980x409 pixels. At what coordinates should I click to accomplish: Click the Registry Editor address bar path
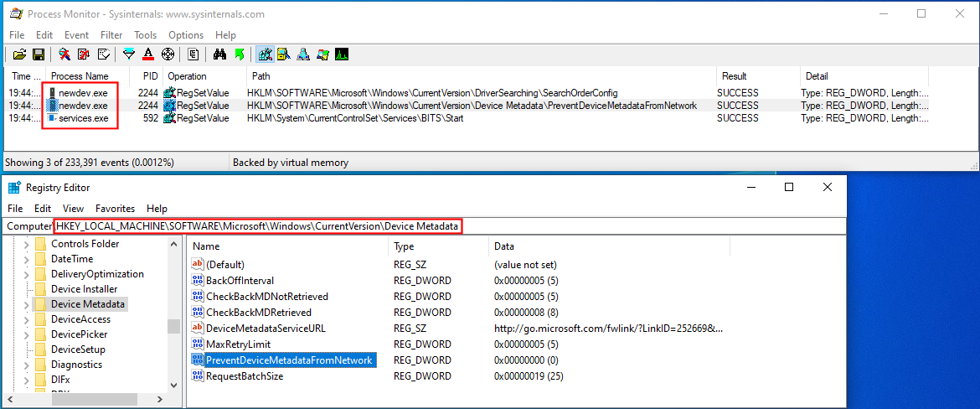(258, 225)
